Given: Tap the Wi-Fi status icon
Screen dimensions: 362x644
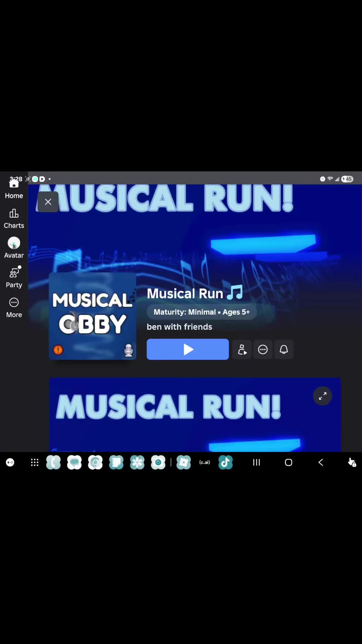Looking at the screenshot, I should pyautogui.click(x=330, y=179).
